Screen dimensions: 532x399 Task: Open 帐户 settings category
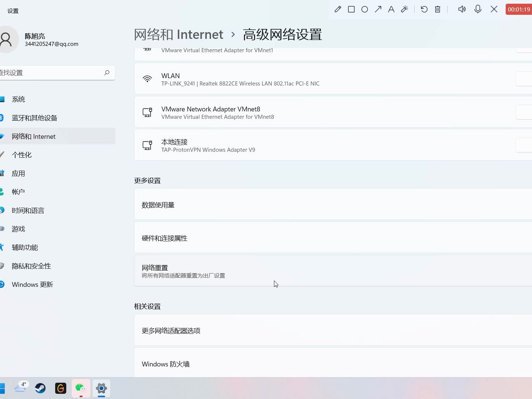[x=57, y=192]
